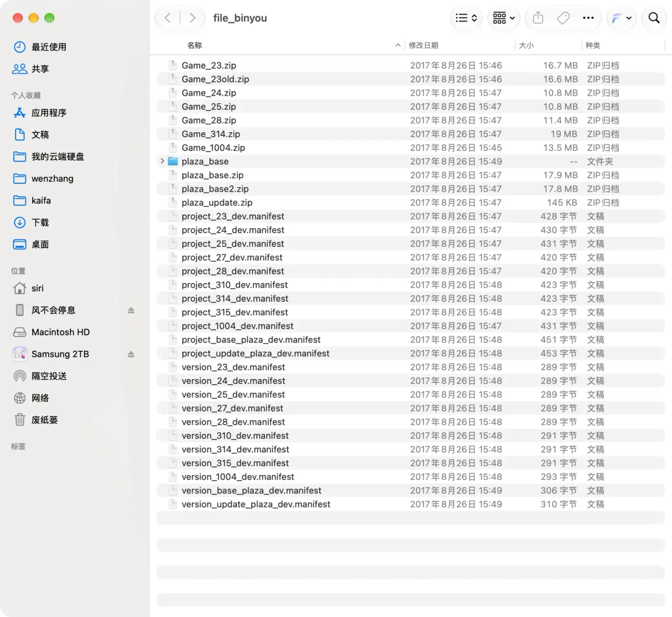Click the Share toolbar icon

coord(538,18)
